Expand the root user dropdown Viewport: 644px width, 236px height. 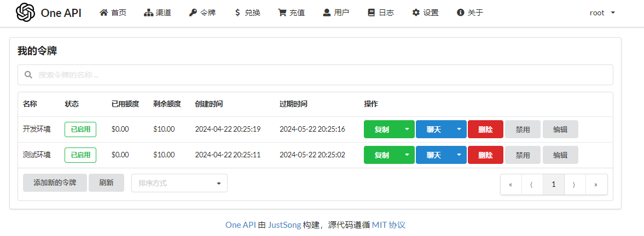coord(602,13)
